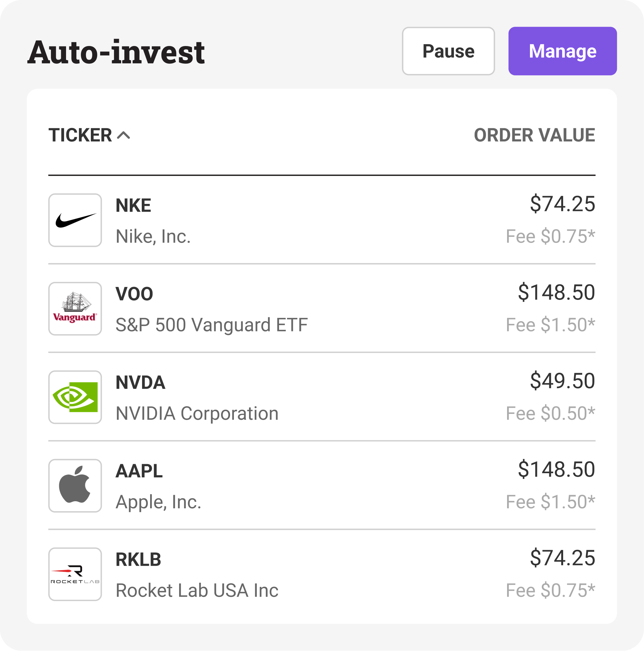View the Nike fee $0.75 footnote
This screenshot has width=644, height=651.
(x=550, y=236)
